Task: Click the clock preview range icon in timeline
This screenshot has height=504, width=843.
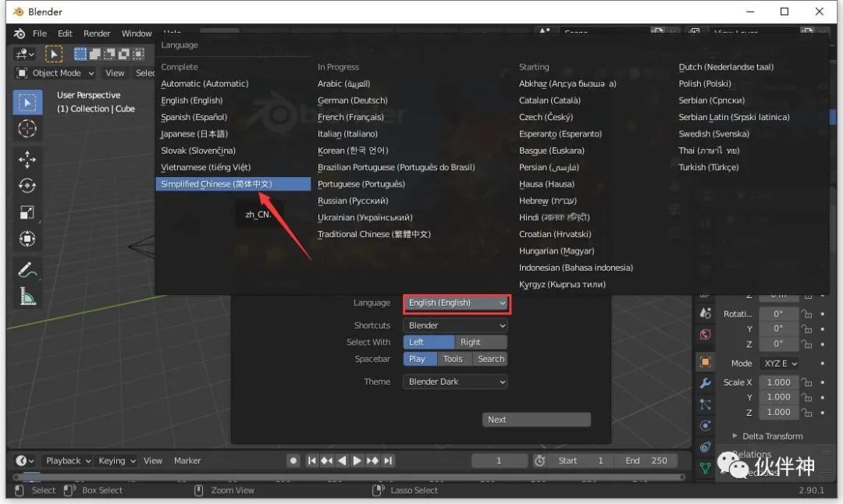Action: click(540, 460)
